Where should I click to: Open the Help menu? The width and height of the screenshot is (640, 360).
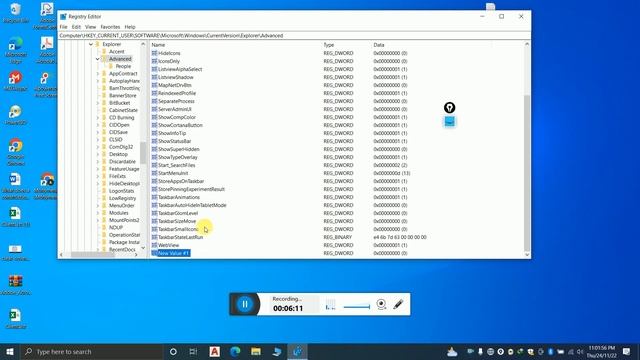[x=130, y=27]
